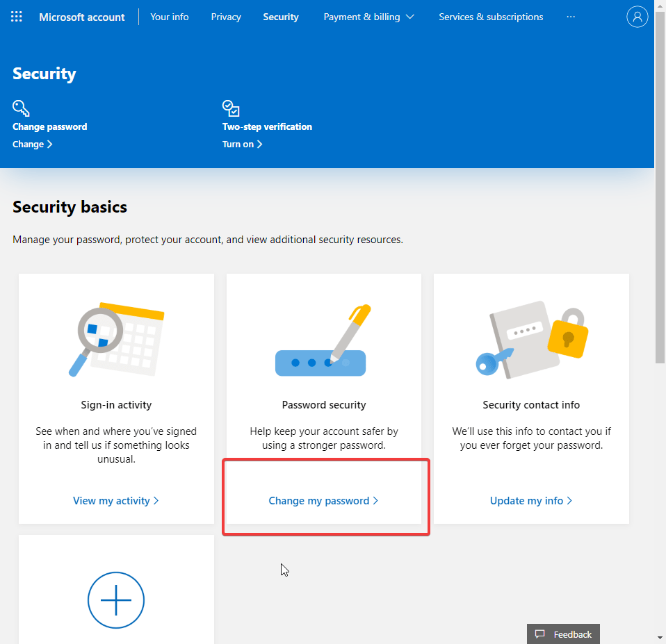Click the Feedback speech bubble icon
This screenshot has width=666, height=644.
(x=541, y=634)
